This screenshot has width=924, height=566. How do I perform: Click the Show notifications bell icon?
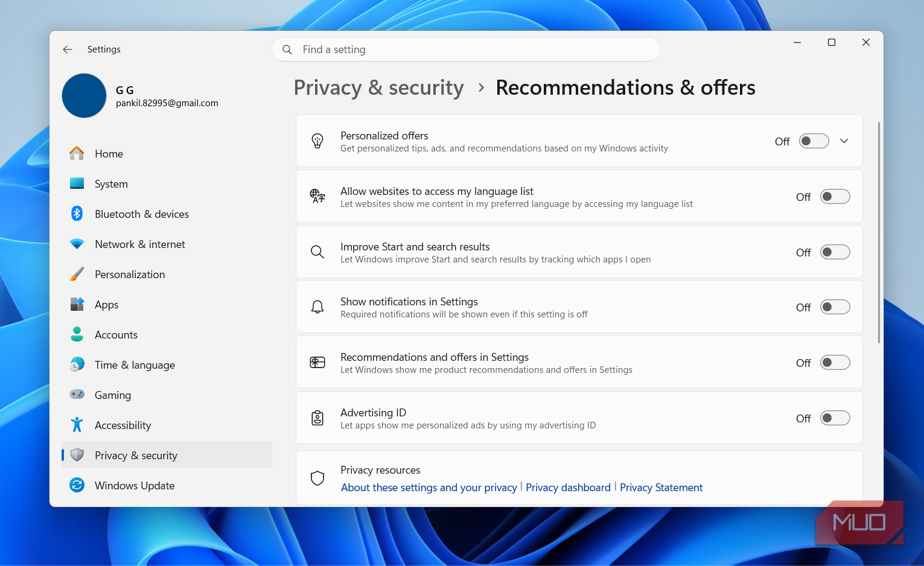(317, 307)
